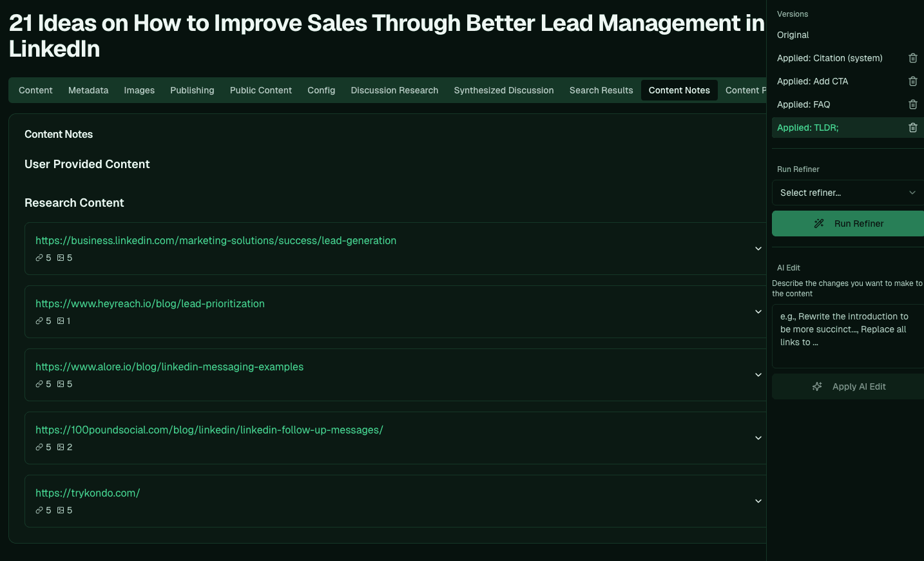Click link count icon on trykondo.com row
The width and height of the screenshot is (924, 561).
coord(39,510)
